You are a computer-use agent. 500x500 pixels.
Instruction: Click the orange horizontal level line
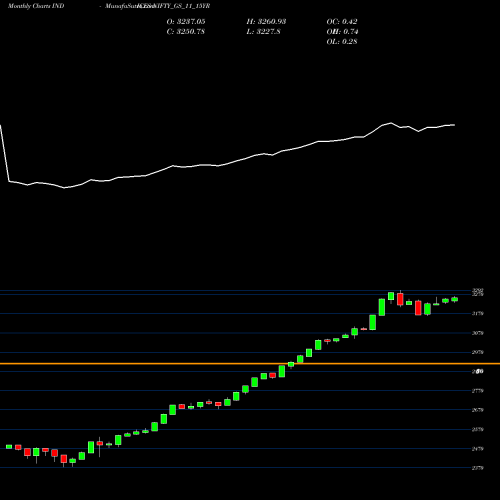pos(250,364)
